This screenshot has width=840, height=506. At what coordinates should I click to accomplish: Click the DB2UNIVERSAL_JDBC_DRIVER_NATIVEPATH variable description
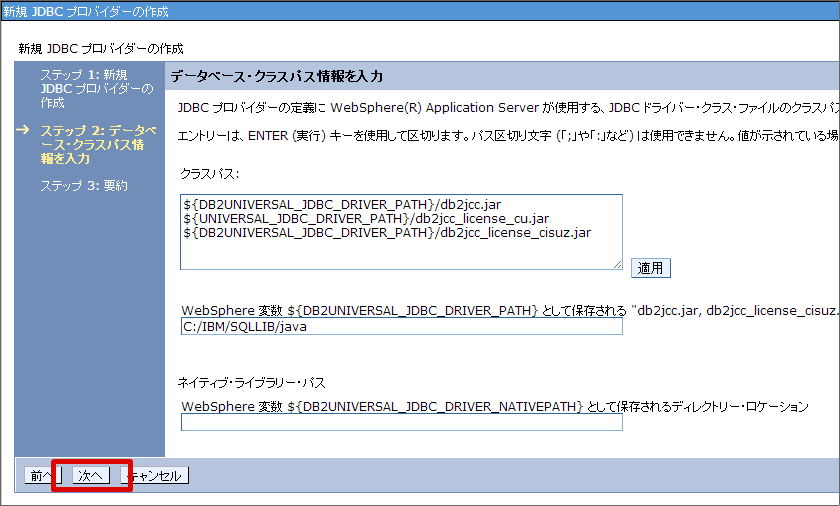(494, 406)
